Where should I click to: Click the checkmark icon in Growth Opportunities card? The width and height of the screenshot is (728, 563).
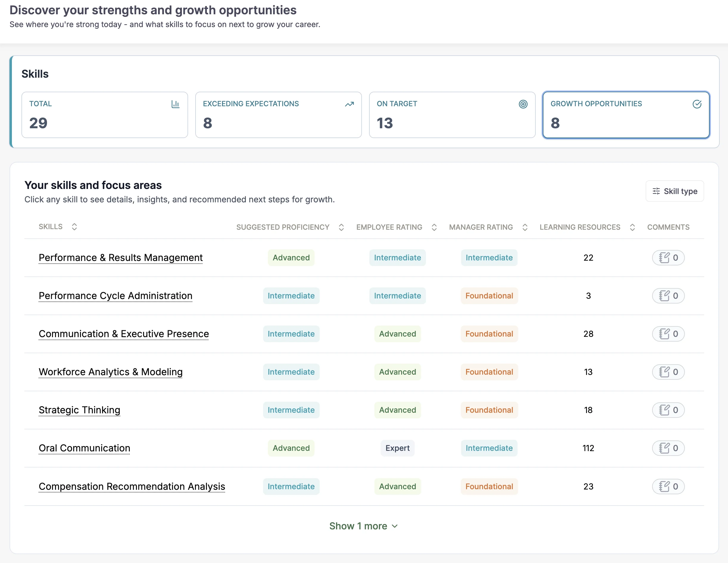(697, 104)
